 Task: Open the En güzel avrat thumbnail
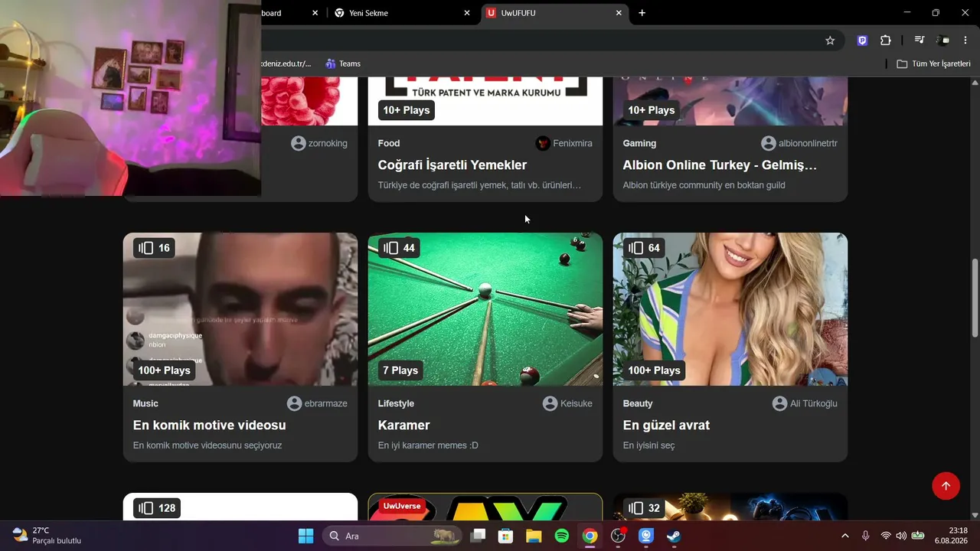730,309
